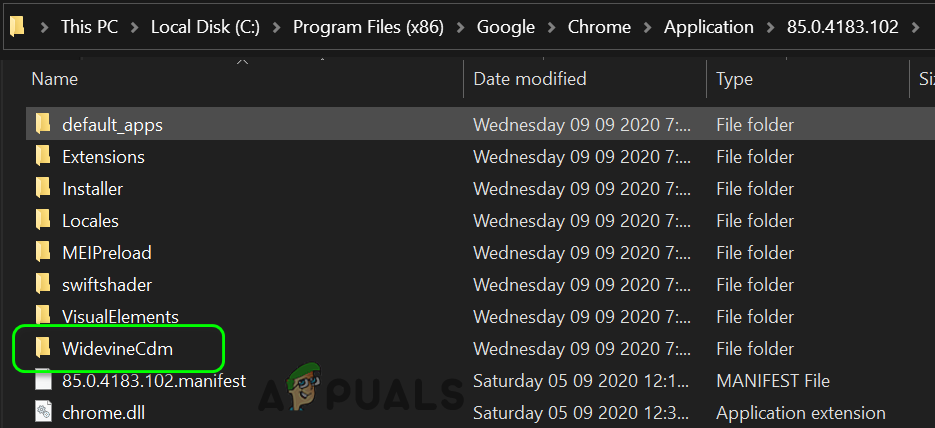Click the chrome.dll file icon
The image size is (935, 428).
(x=42, y=412)
